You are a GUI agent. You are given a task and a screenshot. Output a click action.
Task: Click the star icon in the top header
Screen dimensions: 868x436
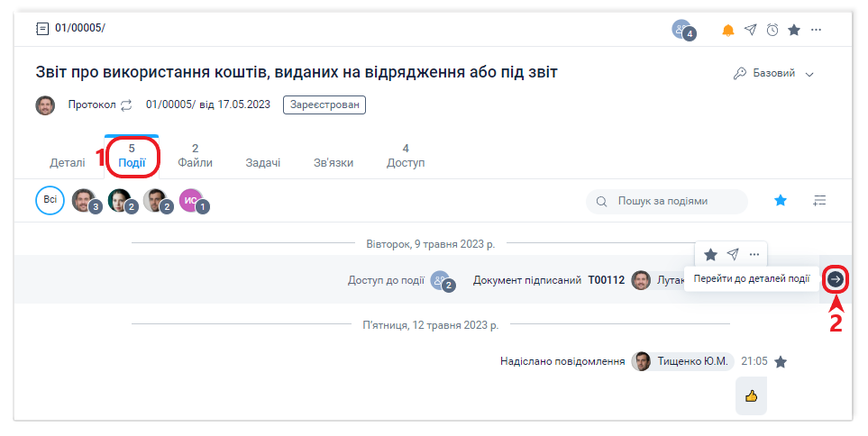794,30
